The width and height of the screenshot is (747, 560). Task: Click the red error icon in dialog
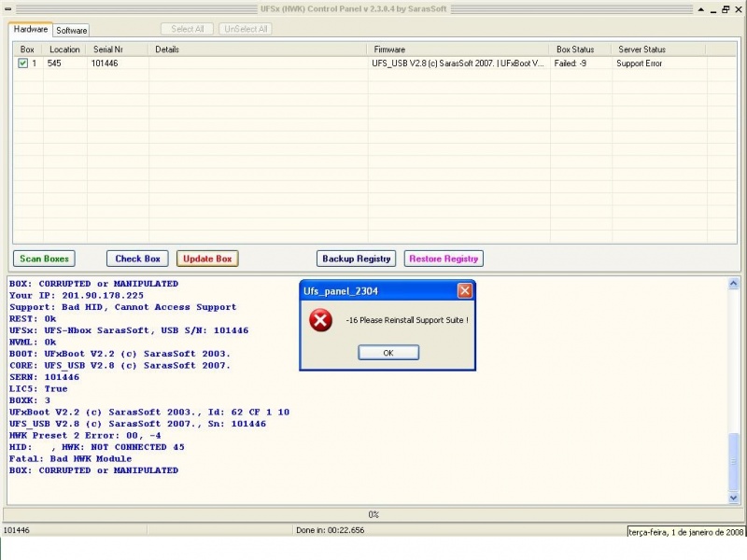320,320
